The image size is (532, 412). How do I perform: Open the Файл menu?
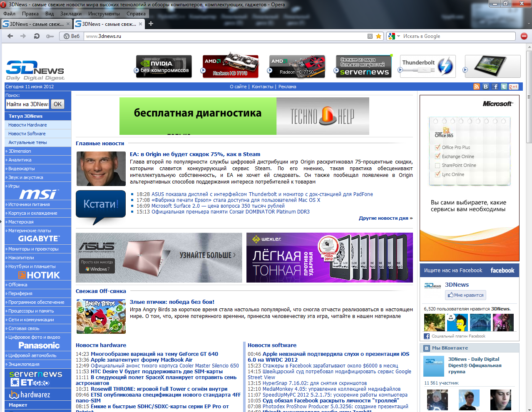9,14
